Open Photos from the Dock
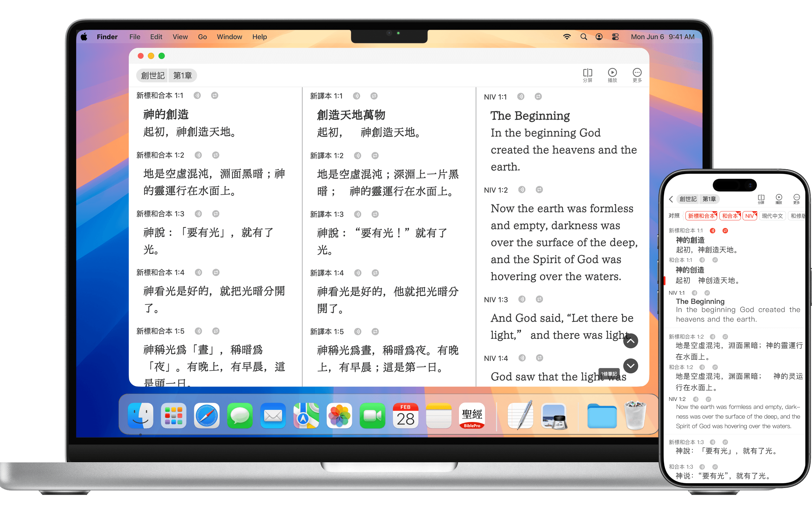This screenshot has width=812, height=508. click(x=339, y=416)
